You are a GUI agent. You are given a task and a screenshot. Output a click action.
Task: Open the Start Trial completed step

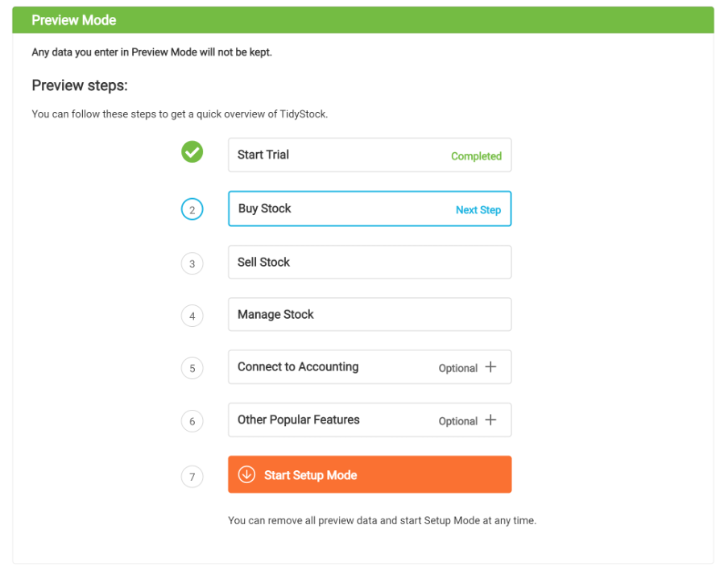pyautogui.click(x=370, y=155)
